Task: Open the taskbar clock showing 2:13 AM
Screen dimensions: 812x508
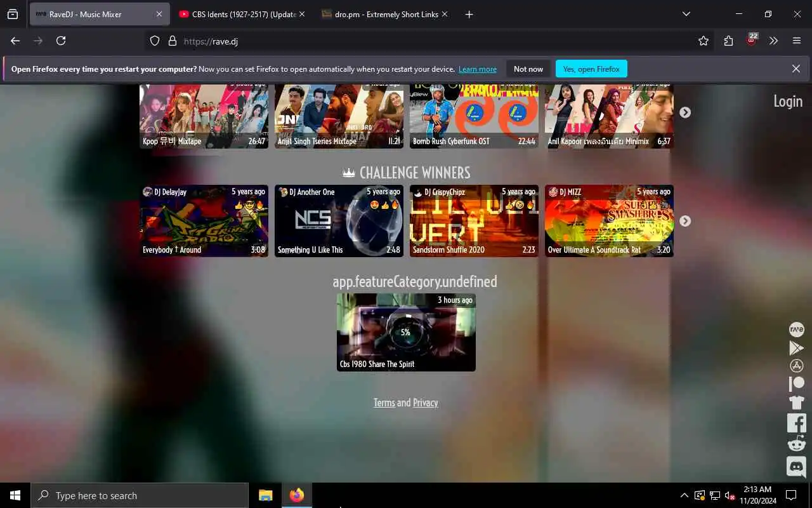Action: click(x=757, y=495)
